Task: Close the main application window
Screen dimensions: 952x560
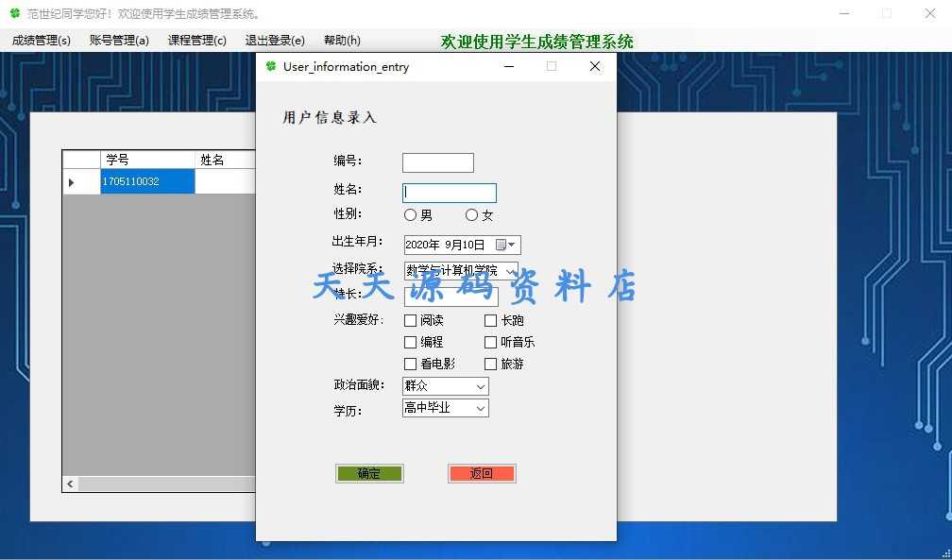Action: pyautogui.click(x=929, y=13)
